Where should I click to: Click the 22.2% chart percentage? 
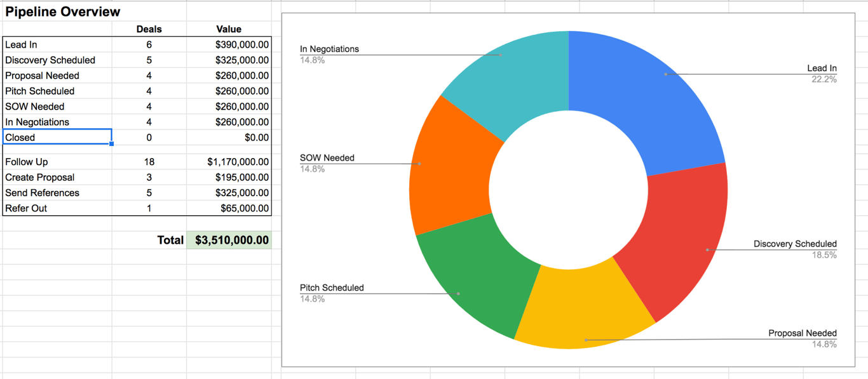coord(824,80)
